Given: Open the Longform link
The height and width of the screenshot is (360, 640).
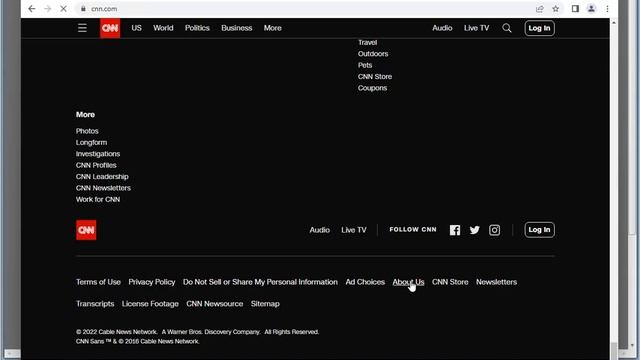Looking at the screenshot, I should 91,142.
